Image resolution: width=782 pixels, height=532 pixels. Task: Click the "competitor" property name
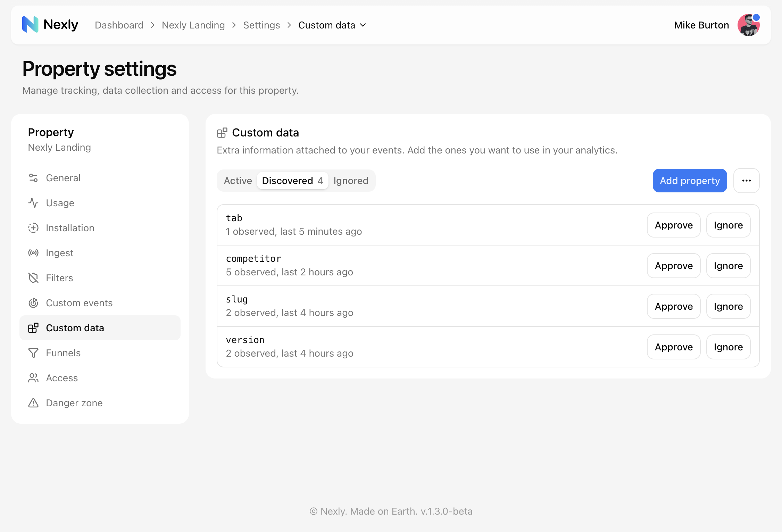(253, 259)
